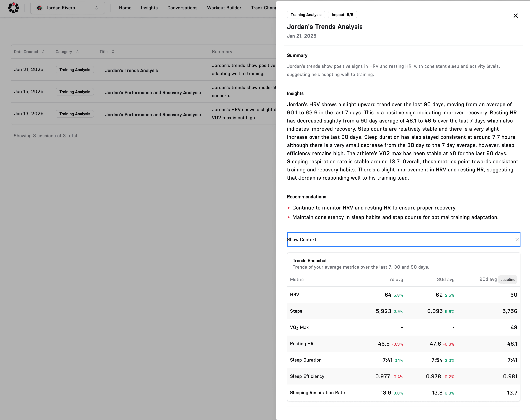Click the Jan 21 Training Analysis badge

coord(75,70)
